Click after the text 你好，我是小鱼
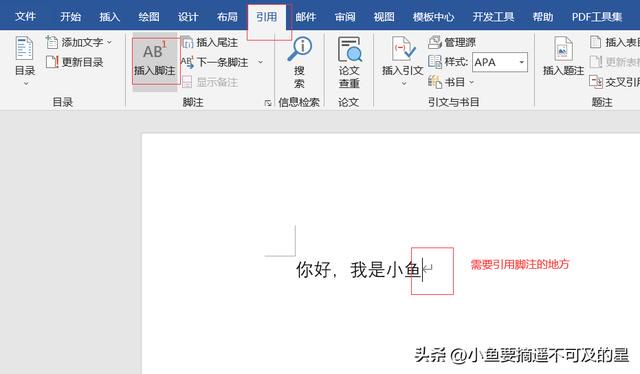The width and height of the screenshot is (640, 374). click(422, 270)
